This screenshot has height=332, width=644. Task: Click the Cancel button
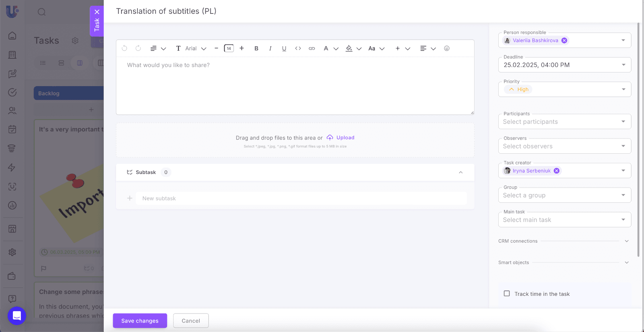(x=191, y=321)
